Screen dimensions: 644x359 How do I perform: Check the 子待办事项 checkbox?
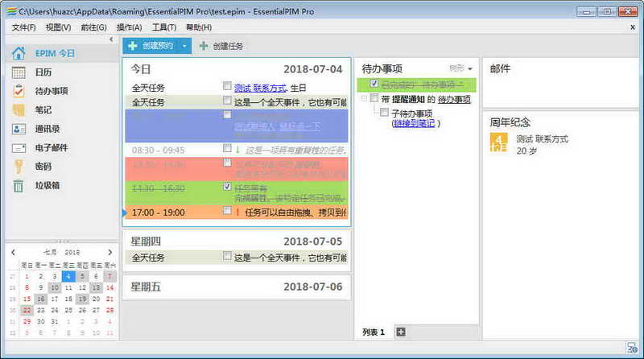tap(384, 112)
